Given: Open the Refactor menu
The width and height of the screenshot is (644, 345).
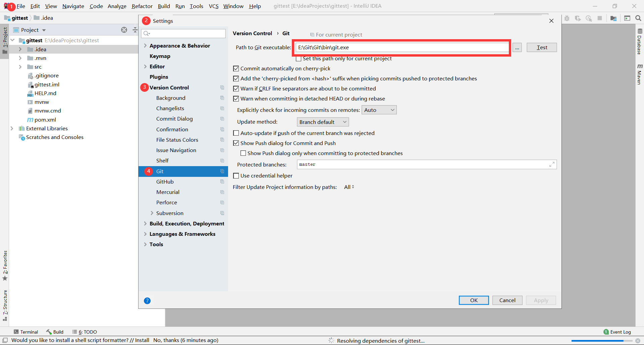Looking at the screenshot, I should [142, 6].
